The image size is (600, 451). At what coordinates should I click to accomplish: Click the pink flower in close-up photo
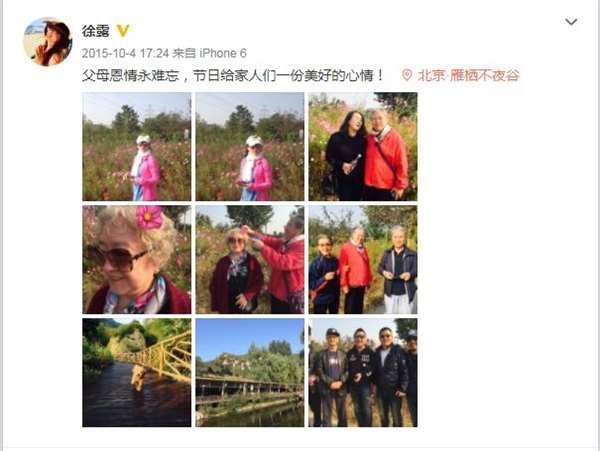[149, 217]
